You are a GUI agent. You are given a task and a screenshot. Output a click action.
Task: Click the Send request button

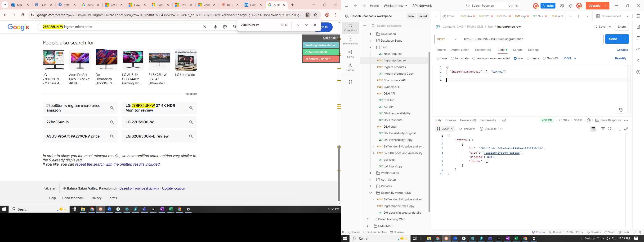coord(613,39)
